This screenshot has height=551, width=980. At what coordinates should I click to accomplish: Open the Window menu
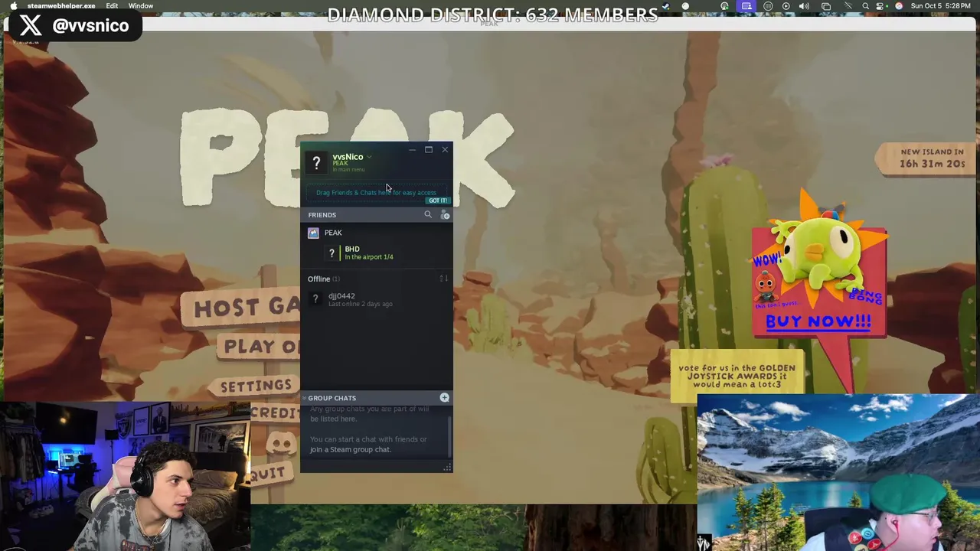tap(141, 6)
